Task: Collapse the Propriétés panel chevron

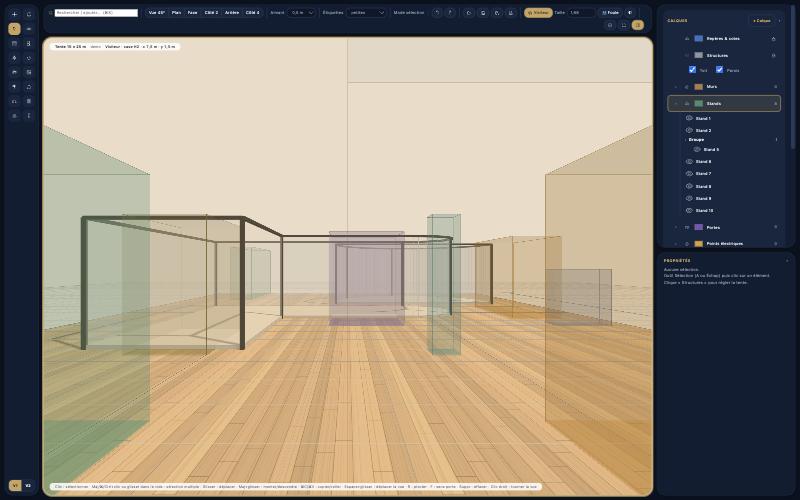Action: [787, 260]
